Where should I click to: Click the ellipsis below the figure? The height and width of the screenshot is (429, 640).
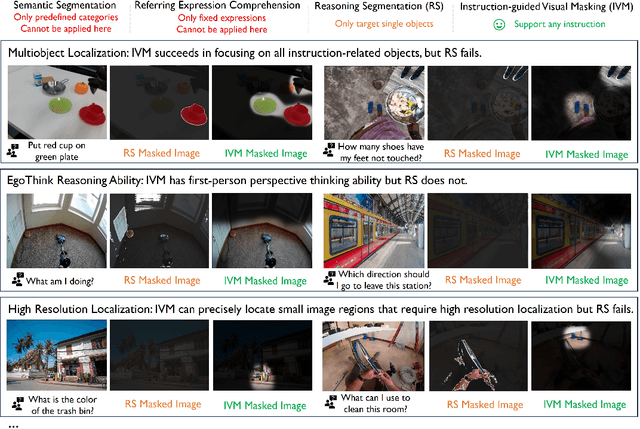(x=13, y=427)
